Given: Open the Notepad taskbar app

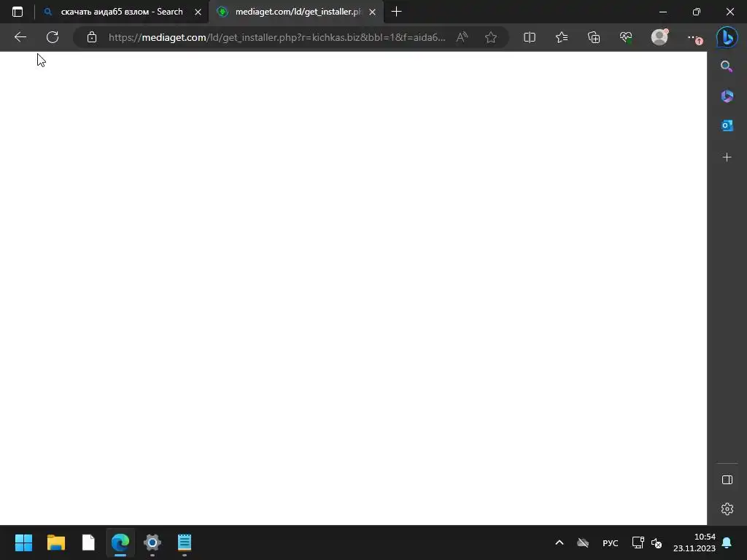Looking at the screenshot, I should (185, 542).
